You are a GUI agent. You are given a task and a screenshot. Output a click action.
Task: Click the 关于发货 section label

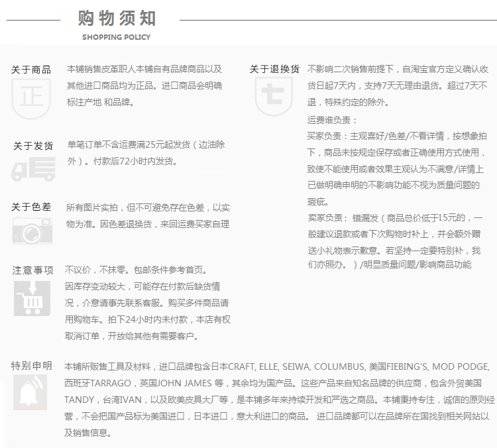pos(33,146)
